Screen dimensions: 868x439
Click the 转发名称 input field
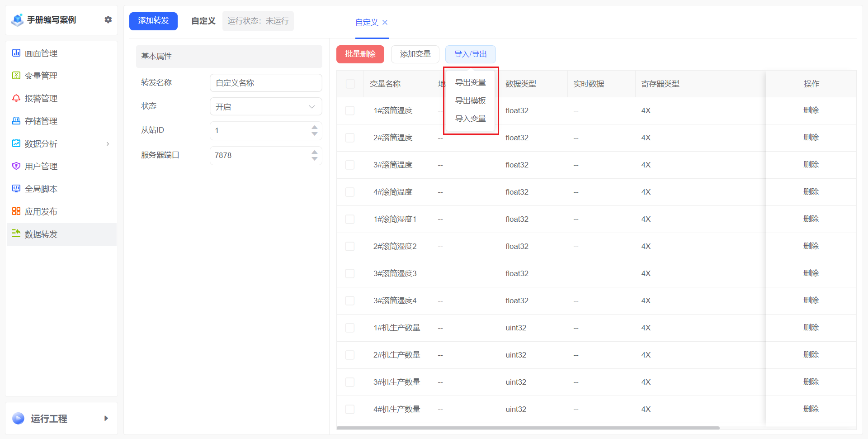click(x=266, y=83)
